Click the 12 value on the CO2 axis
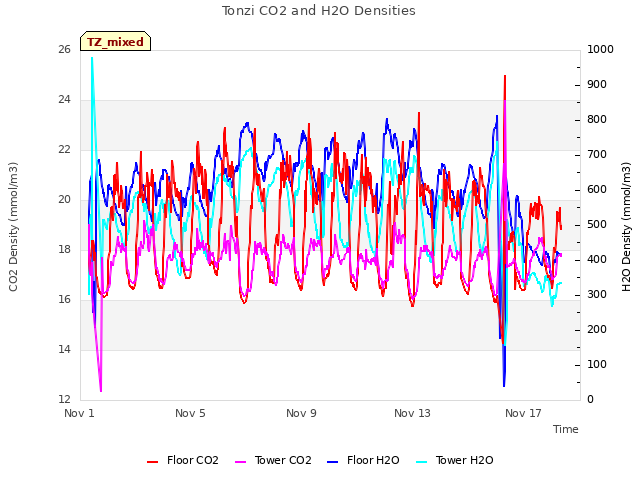This screenshot has height=480, width=640. pyautogui.click(x=64, y=399)
